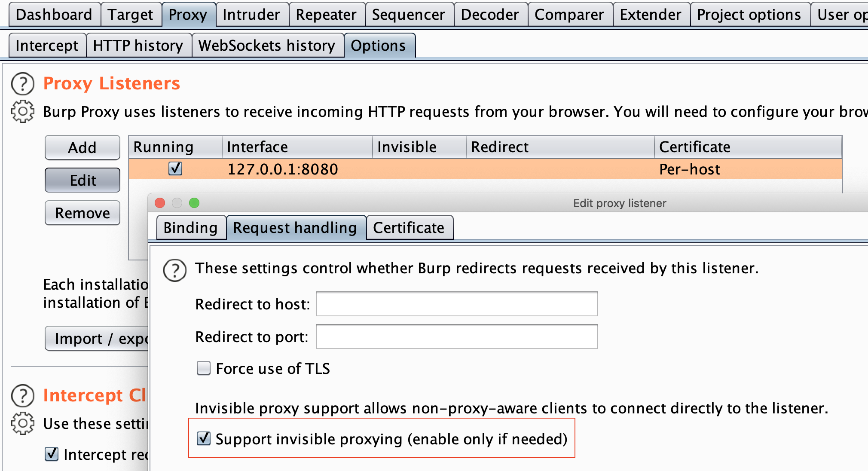Click the Remove listener button
This screenshot has width=868, height=471.
pyautogui.click(x=83, y=213)
